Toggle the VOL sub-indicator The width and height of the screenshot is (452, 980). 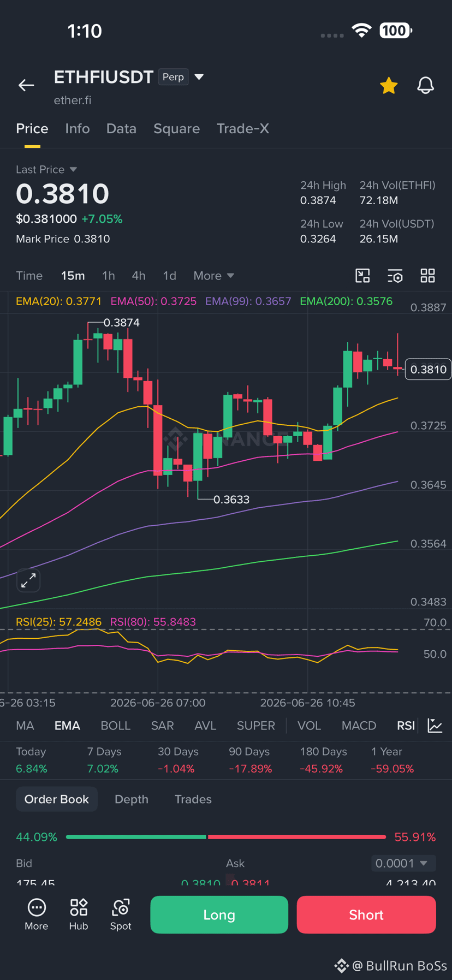309,726
